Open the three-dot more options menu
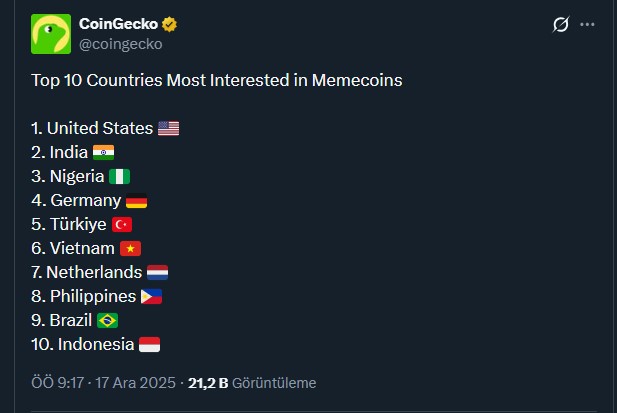Viewport: 617px width, 413px height. 587,24
